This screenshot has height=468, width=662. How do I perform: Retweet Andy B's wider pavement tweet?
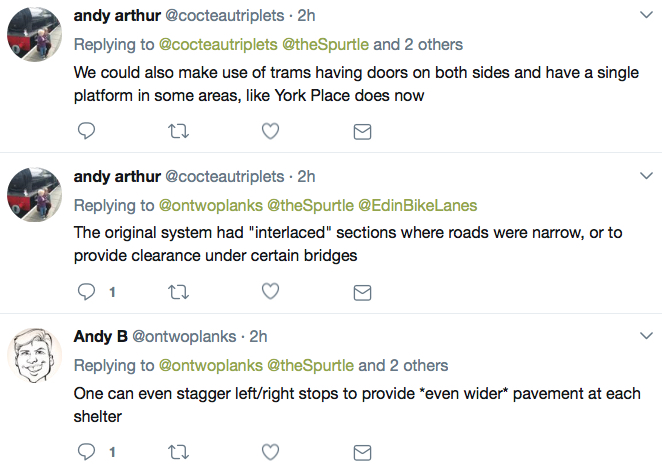point(178,452)
